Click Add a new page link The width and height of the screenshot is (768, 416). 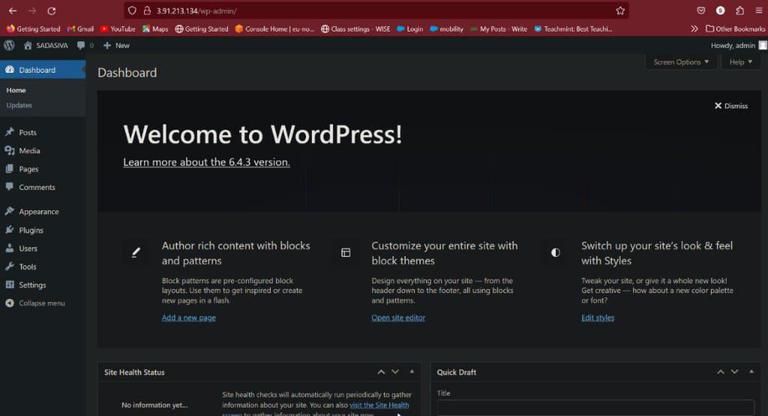[189, 318]
